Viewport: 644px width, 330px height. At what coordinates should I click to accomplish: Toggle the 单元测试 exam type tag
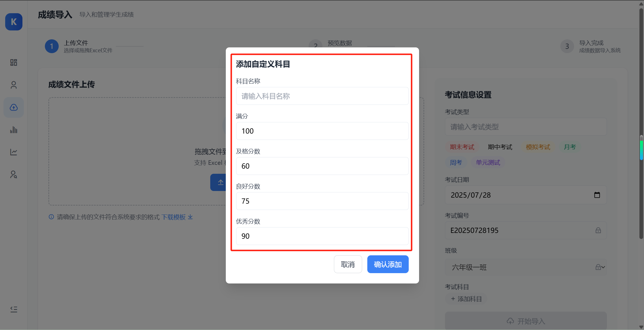pyautogui.click(x=488, y=162)
